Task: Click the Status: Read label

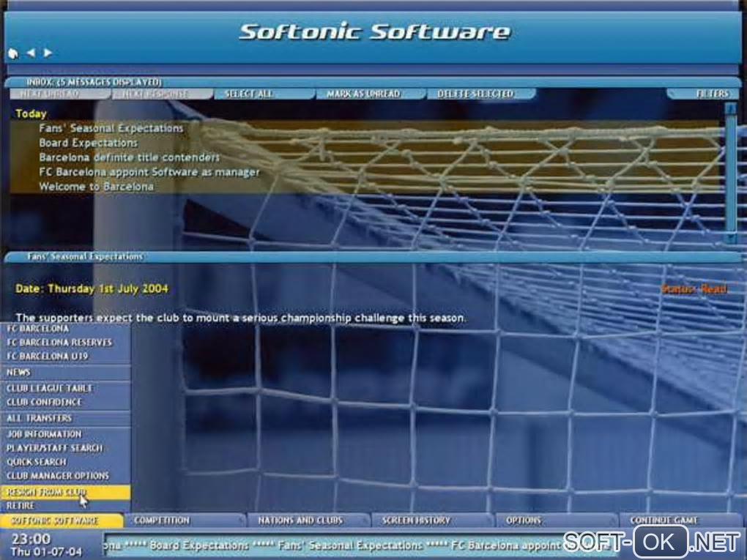Action: click(694, 289)
